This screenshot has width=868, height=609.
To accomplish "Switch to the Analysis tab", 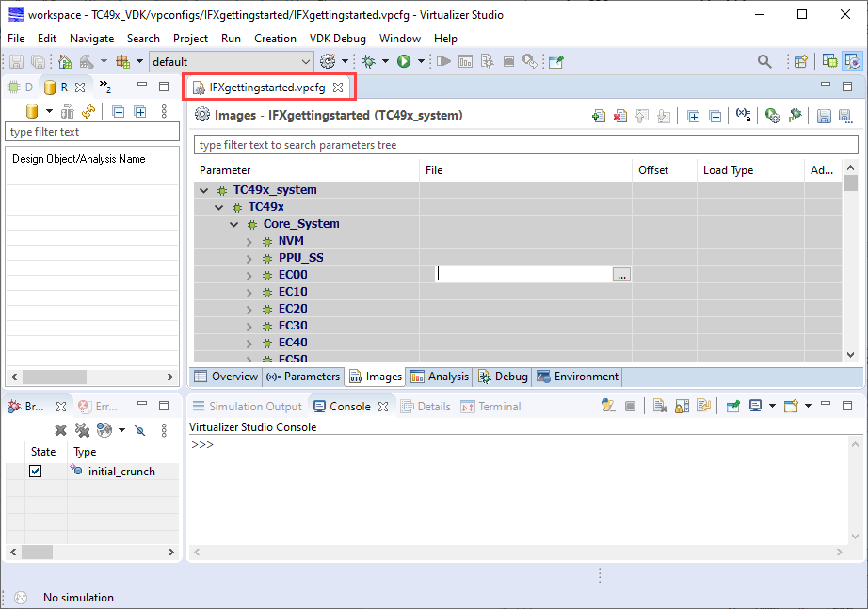I will pos(439,377).
